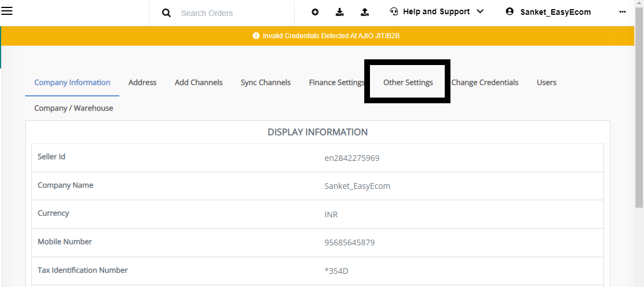Open the three-dots more options menu
The height and width of the screenshot is (287, 644).
(x=622, y=12)
